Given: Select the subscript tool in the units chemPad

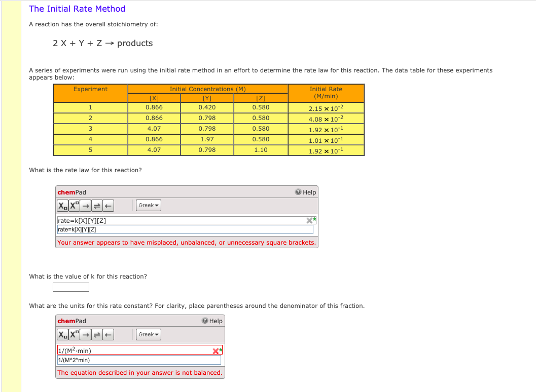Looking at the screenshot, I should [61, 334].
